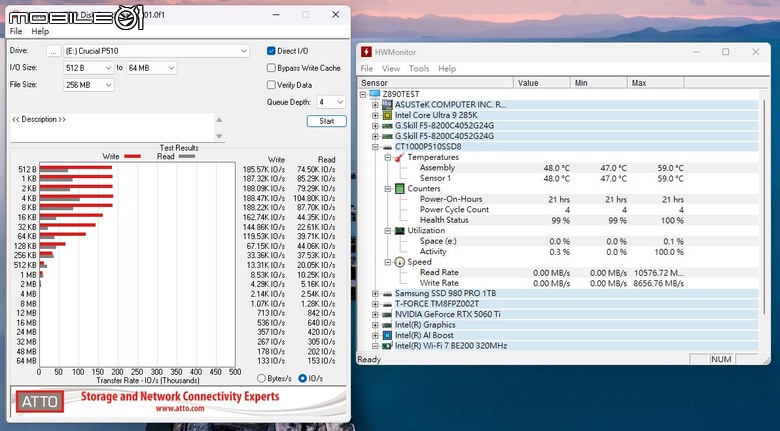The image size is (780, 431).
Task: Click the first G.Skill memory module icon
Action: click(387, 125)
